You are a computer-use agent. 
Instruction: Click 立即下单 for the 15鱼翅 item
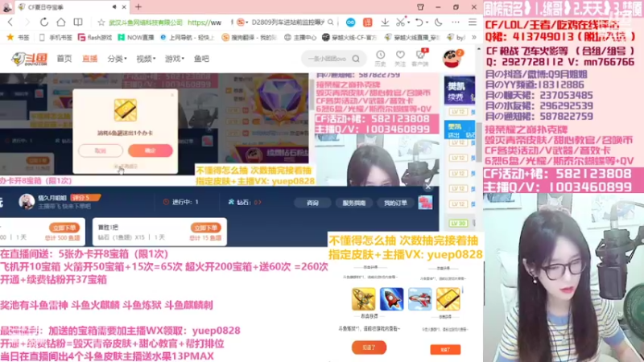[206, 228]
